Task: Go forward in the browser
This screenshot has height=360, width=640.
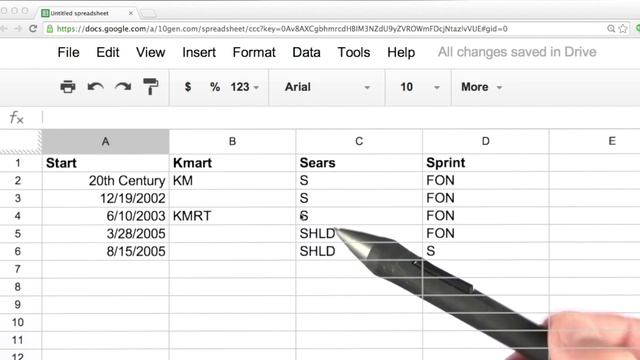Action: coord(18,29)
